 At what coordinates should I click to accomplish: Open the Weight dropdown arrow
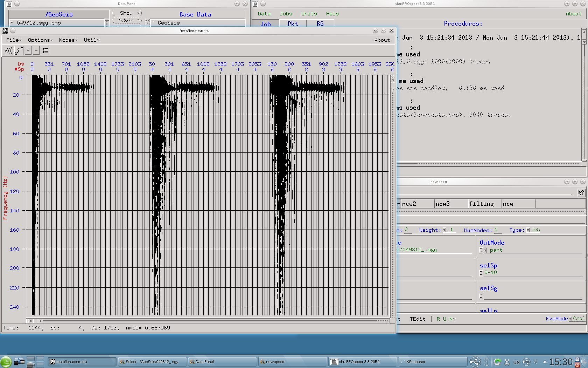tap(444, 230)
